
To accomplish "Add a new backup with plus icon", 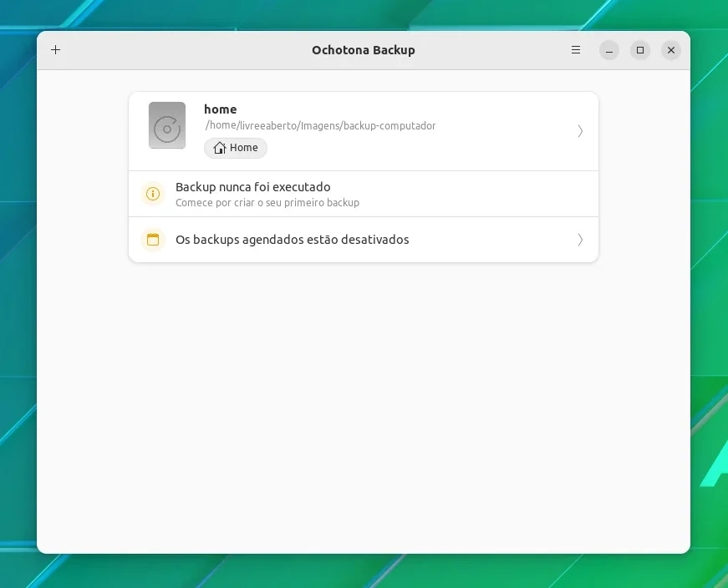I will 56,49.
